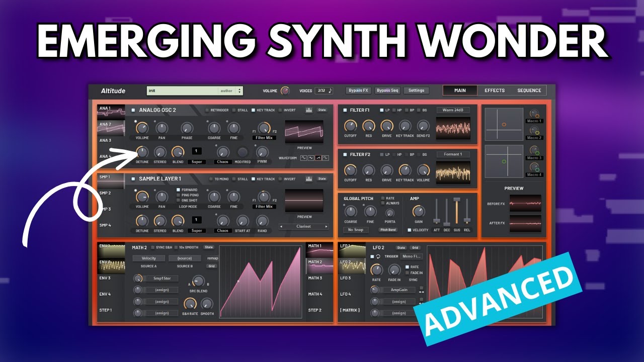This screenshot has width=644, height=362.
Task: Click previous sample arrow beside Clarinet
Action: point(282,227)
